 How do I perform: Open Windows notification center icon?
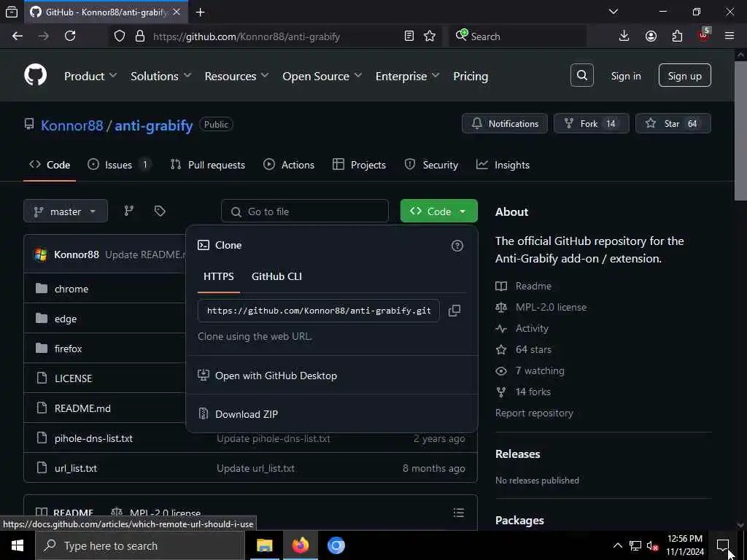(723, 545)
